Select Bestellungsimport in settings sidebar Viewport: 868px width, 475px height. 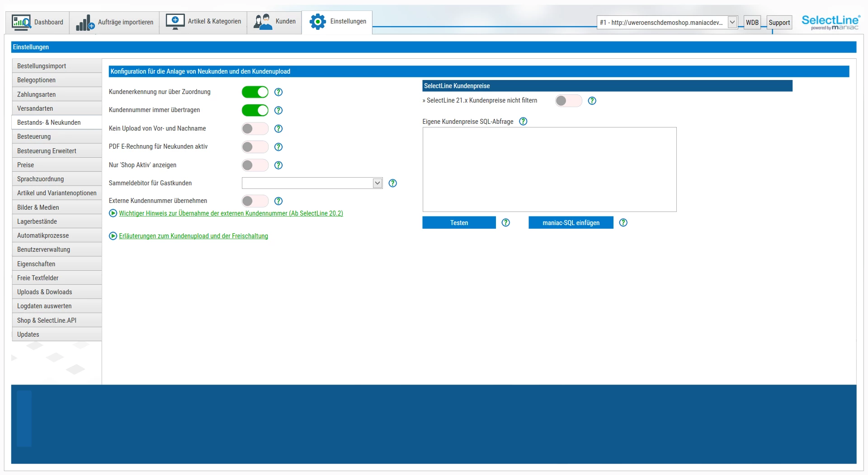coord(57,66)
